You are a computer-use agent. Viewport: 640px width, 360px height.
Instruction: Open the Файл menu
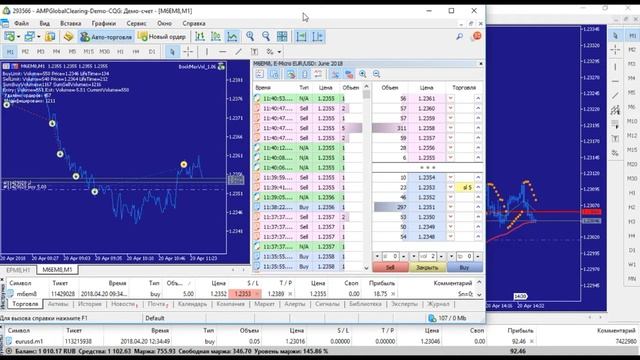pos(22,24)
